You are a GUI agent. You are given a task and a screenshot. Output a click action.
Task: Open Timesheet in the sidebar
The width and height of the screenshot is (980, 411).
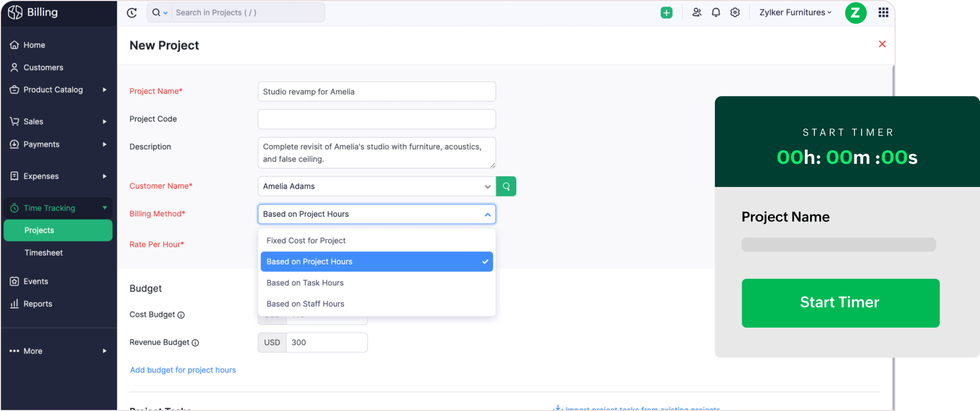[x=44, y=253]
